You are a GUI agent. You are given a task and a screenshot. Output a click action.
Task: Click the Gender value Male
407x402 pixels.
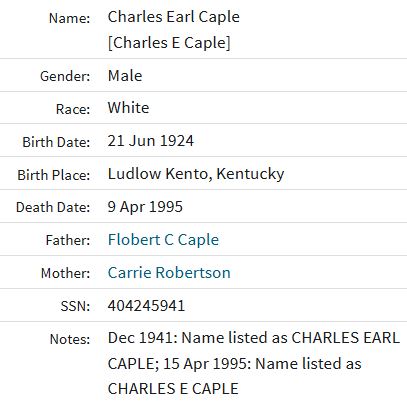(x=125, y=76)
